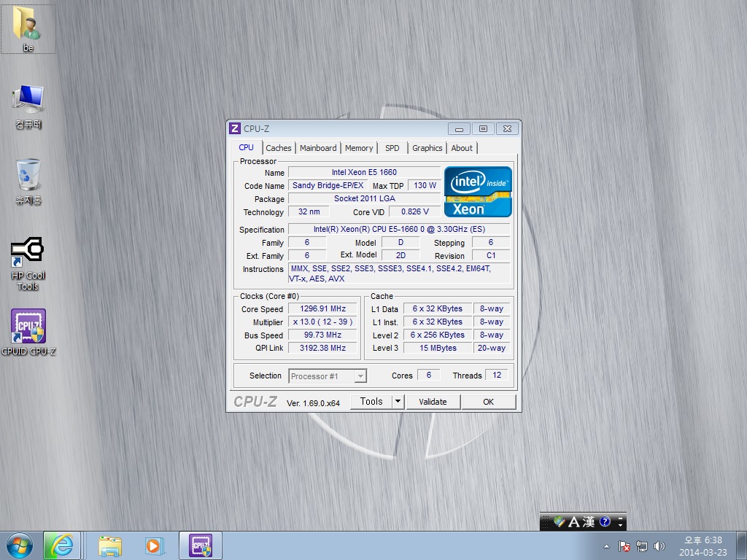Click the '15 MBytes' Level 3 cache value
This screenshot has width=747, height=560.
pyautogui.click(x=438, y=348)
